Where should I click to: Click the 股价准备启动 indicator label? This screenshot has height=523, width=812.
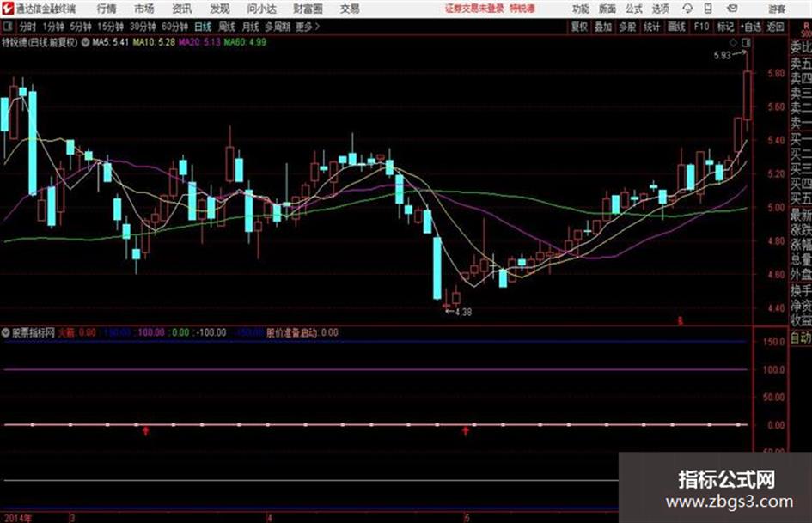click(291, 332)
